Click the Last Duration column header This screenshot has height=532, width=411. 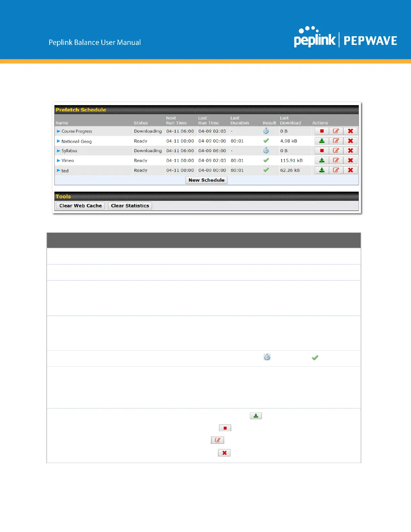240,121
